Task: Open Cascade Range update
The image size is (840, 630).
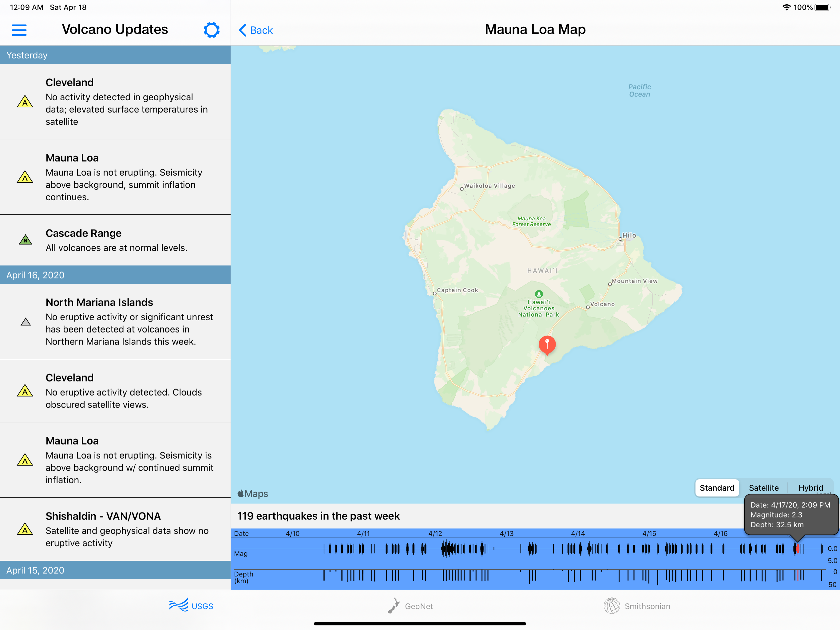Action: (115, 240)
